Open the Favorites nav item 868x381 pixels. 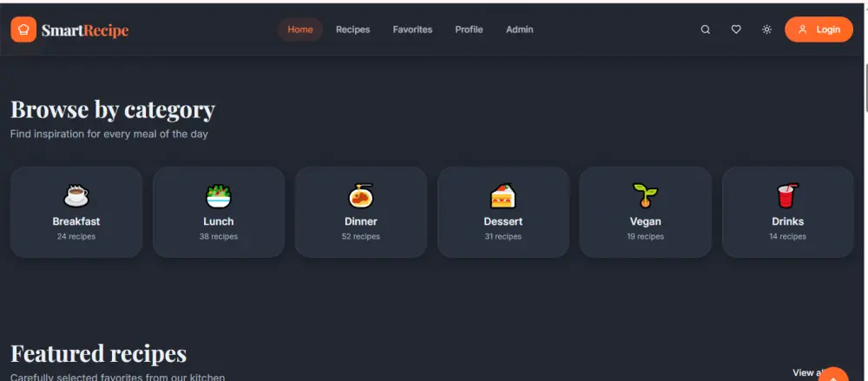(x=412, y=30)
